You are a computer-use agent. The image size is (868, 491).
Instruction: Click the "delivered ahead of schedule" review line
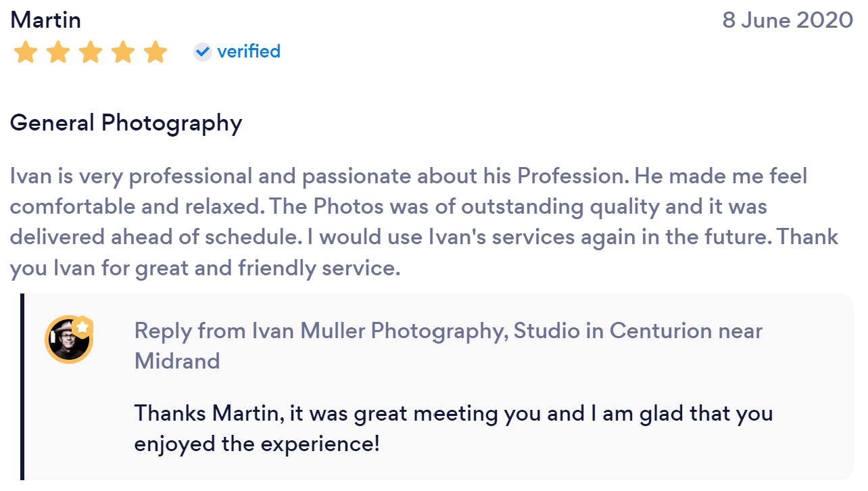click(155, 237)
